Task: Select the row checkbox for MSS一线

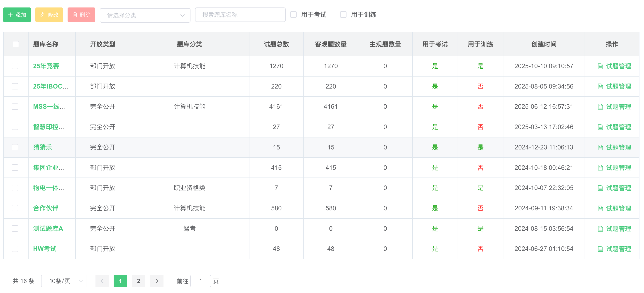Action: coord(15,107)
